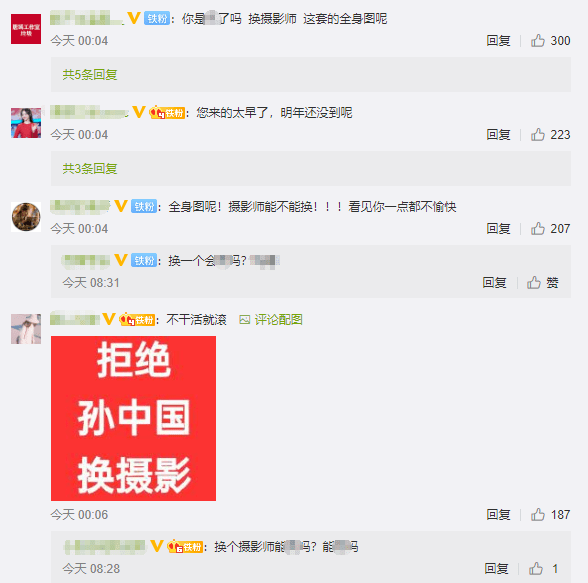
Task: Reply to the 不干活就滚 comment
Action: pyautogui.click(x=498, y=514)
